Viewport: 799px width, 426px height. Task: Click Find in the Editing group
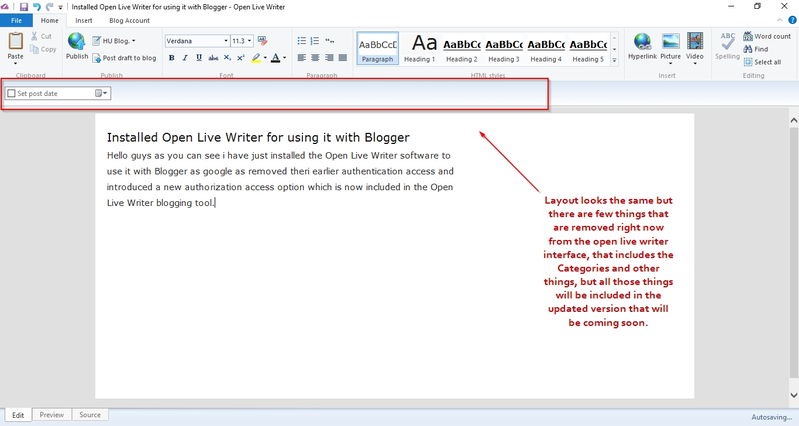point(756,49)
